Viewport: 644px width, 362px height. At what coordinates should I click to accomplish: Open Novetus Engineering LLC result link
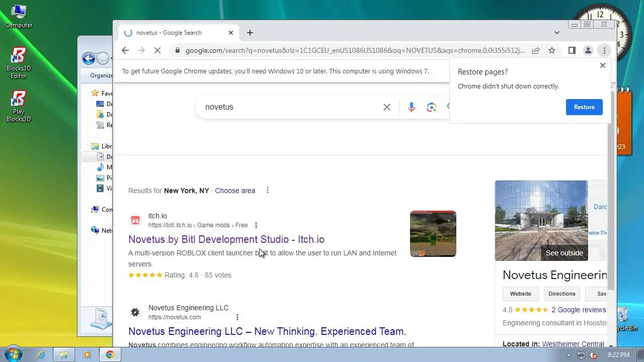click(x=267, y=331)
